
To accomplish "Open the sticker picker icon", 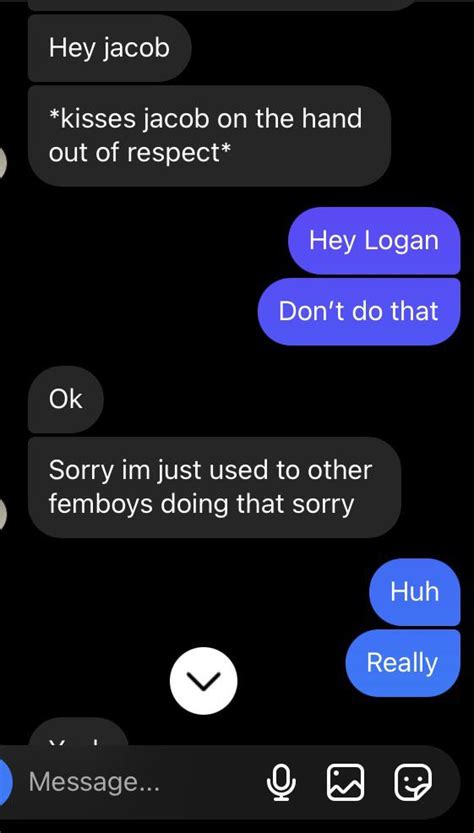I will pyautogui.click(x=413, y=782).
